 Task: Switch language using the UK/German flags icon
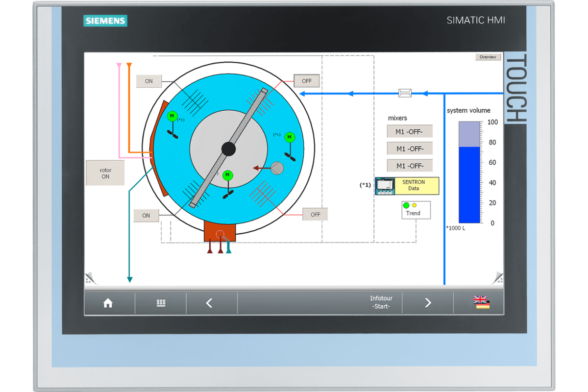coord(482,302)
